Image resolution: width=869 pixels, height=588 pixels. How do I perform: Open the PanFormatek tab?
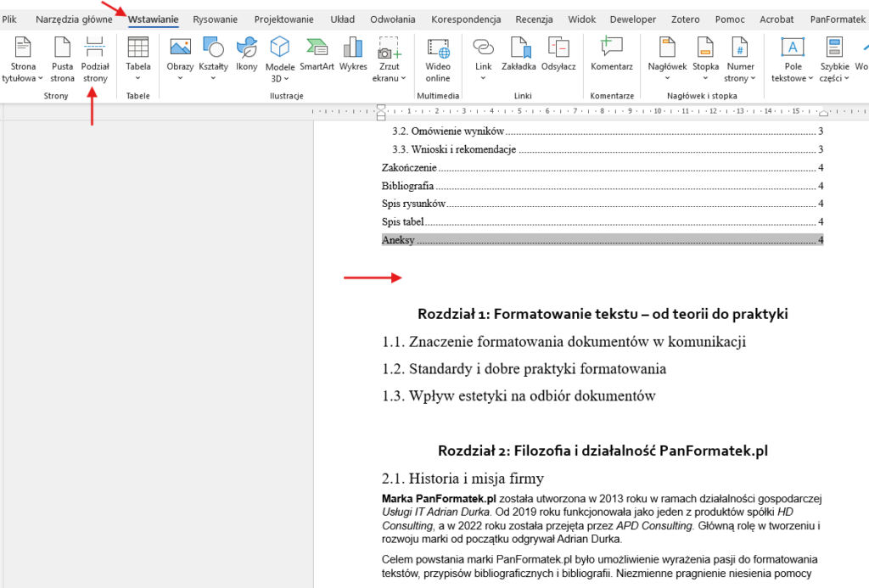(838, 20)
